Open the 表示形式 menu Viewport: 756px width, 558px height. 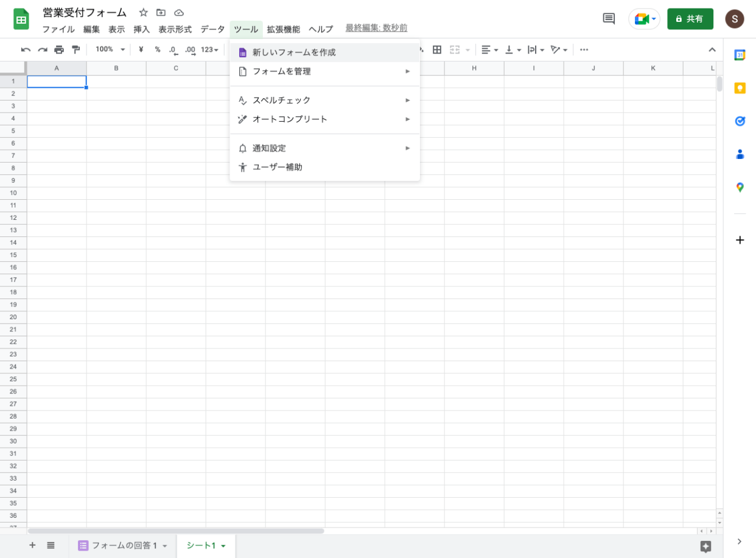175,29
